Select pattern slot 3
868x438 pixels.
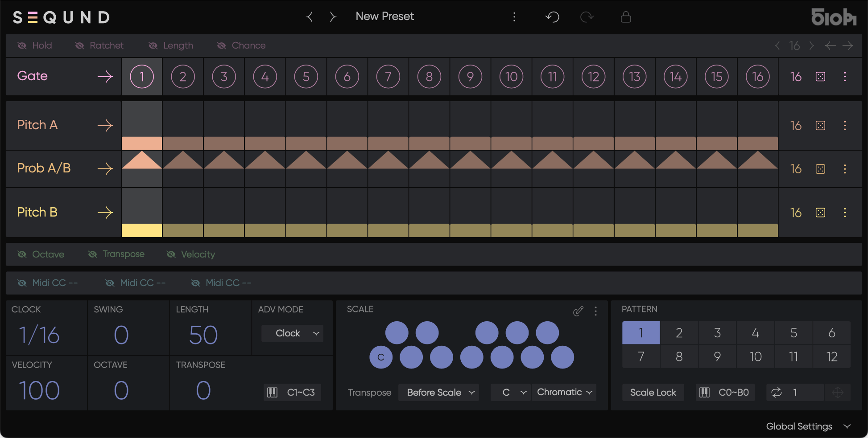717,333
